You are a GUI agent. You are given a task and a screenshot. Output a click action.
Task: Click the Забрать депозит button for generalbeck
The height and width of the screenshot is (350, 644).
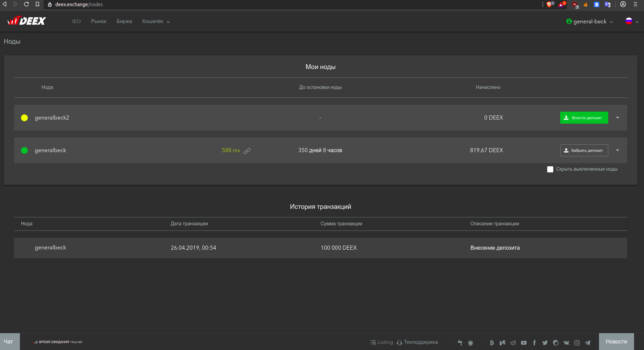pos(584,150)
